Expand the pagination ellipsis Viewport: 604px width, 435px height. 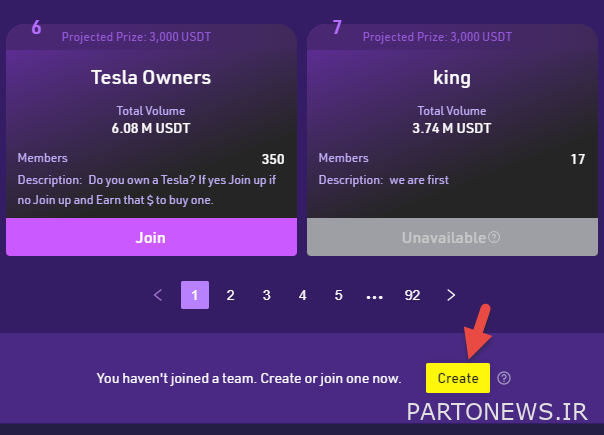point(374,297)
